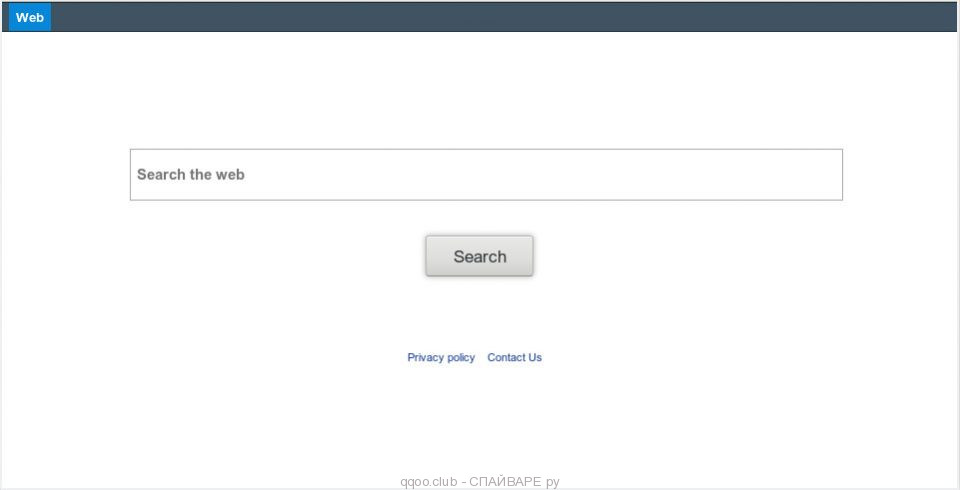960x490 pixels.
Task: Click the Search the web placeholder text
Action: (190, 175)
